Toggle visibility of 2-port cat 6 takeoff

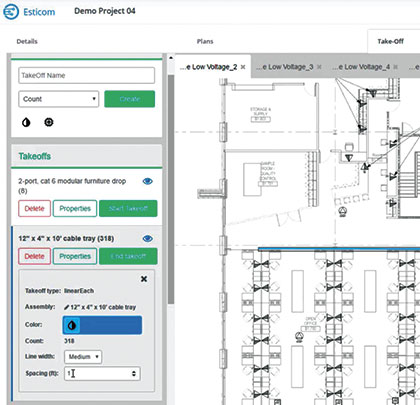tap(148, 181)
